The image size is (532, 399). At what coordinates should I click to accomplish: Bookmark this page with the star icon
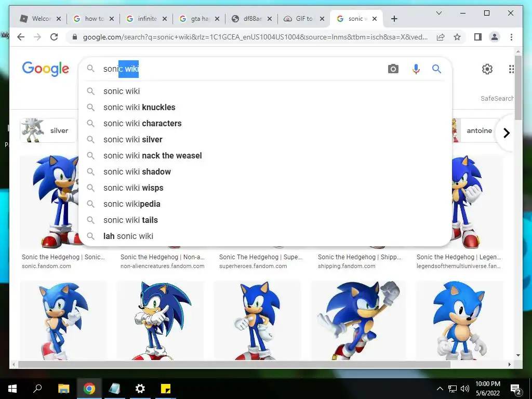coord(457,37)
